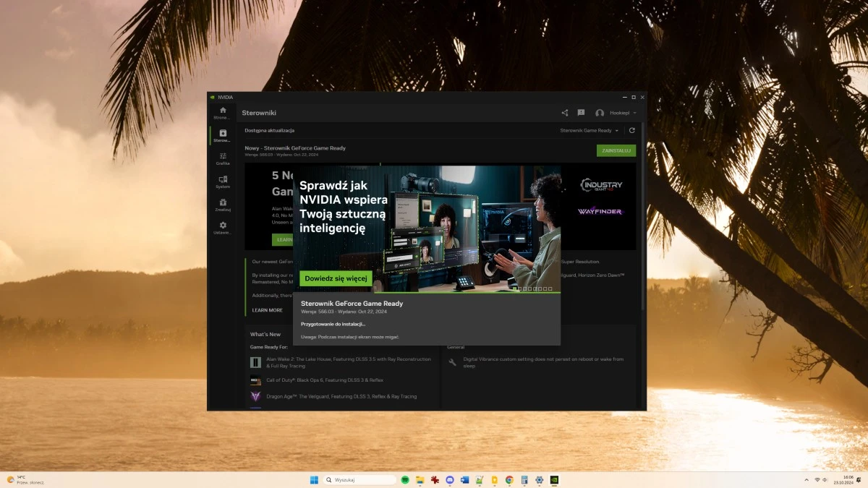
Task: Select the Grafika sidebar icon
Action: (x=222, y=158)
